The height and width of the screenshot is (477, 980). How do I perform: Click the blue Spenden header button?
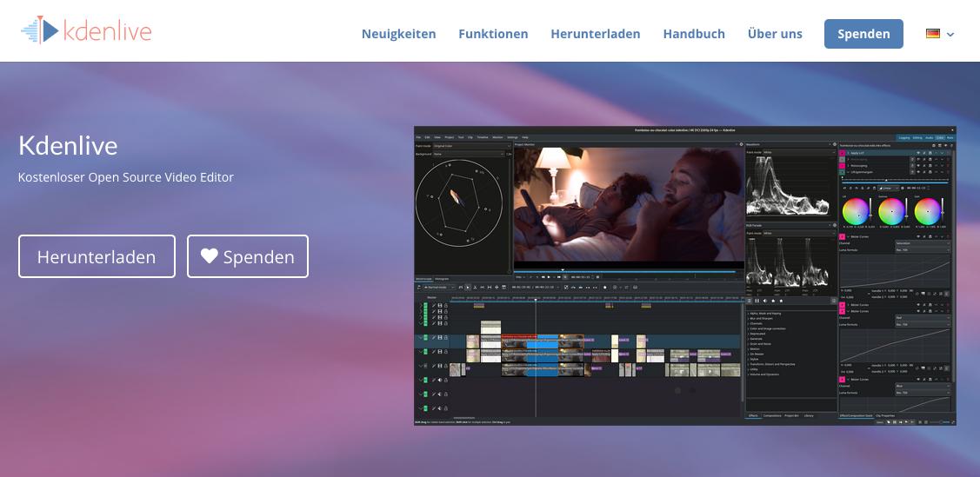[x=863, y=34]
